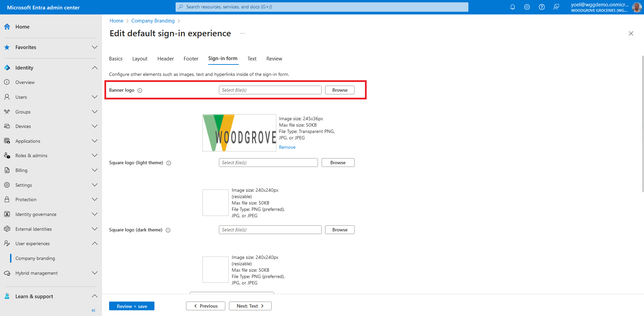Open portal settings gear icon
The height and width of the screenshot is (316, 644).
527,7
